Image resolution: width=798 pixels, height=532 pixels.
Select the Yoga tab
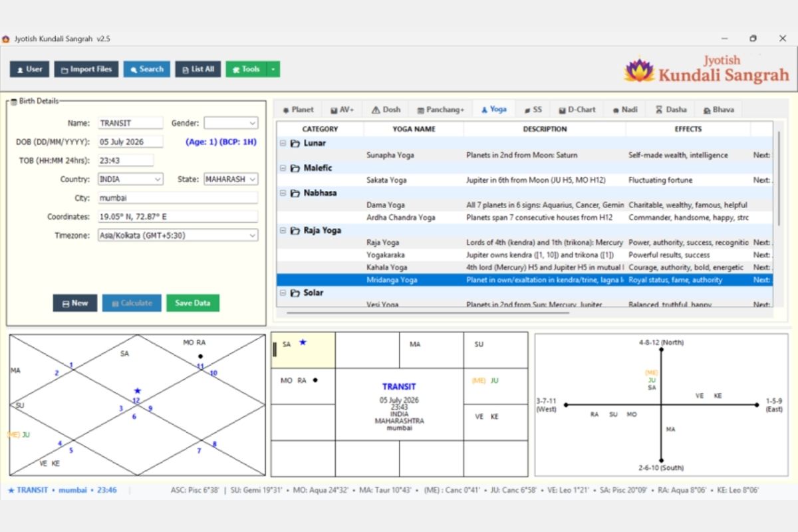click(x=493, y=109)
